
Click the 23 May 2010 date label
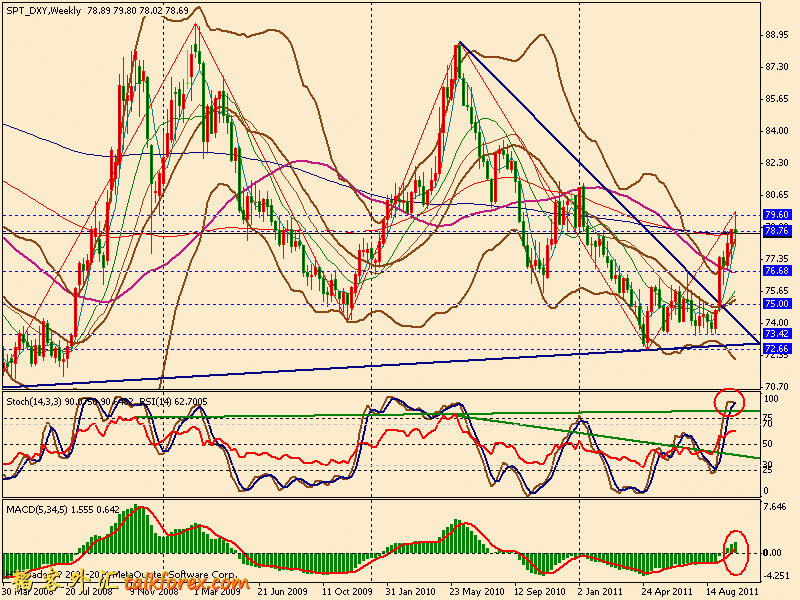tap(477, 591)
